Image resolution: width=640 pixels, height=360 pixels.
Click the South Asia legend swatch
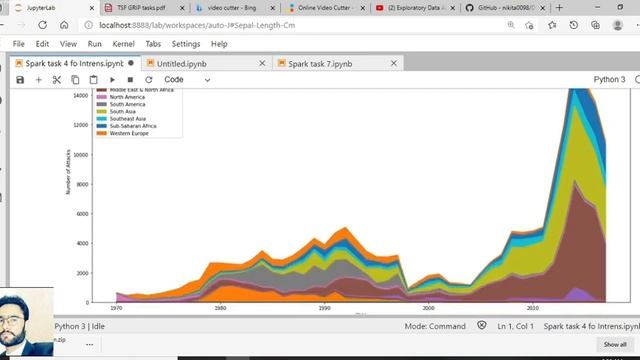pos(102,111)
